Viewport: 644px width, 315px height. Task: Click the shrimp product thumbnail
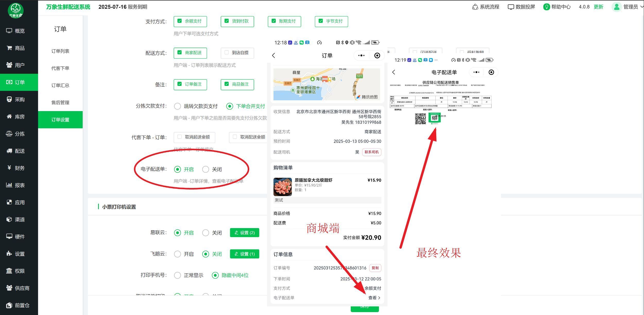282,187
